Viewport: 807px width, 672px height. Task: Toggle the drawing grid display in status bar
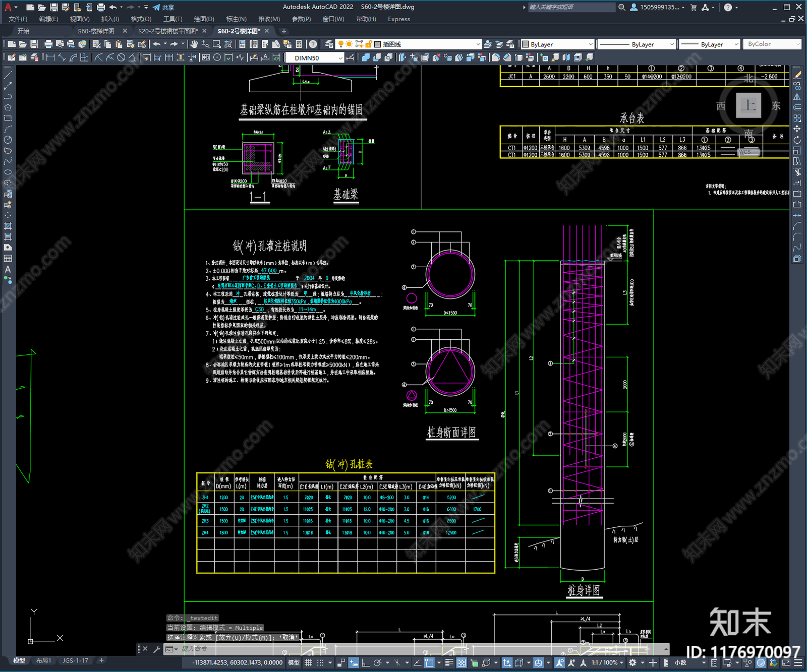click(308, 662)
